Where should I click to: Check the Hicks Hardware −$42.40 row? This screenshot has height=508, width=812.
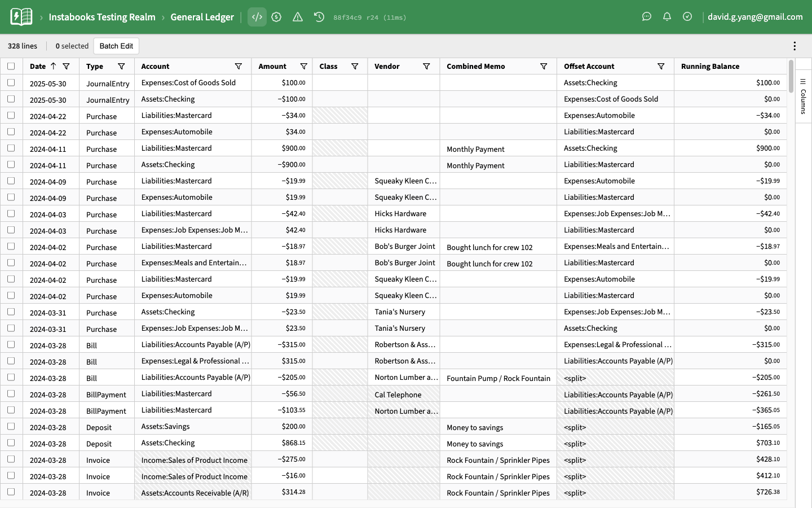(x=11, y=213)
